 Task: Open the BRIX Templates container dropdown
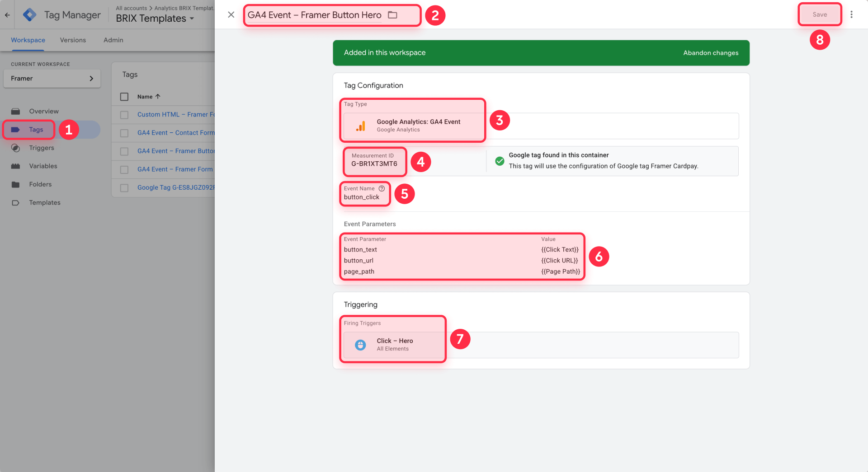[x=155, y=19]
